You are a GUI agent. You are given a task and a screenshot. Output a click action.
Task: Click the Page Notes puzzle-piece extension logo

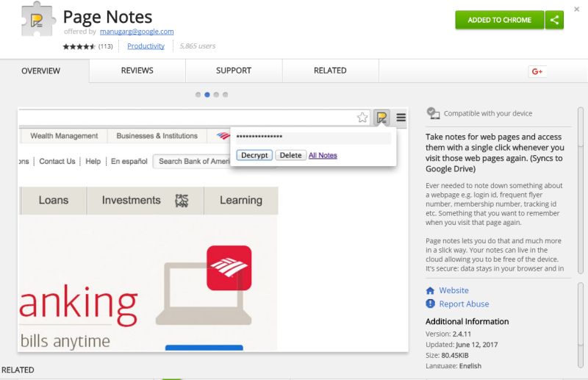38,20
